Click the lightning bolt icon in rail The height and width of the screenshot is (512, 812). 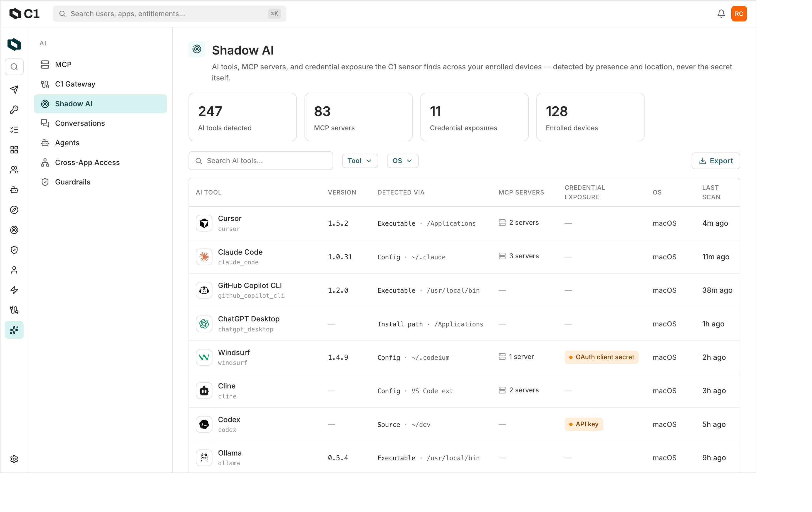tap(14, 290)
